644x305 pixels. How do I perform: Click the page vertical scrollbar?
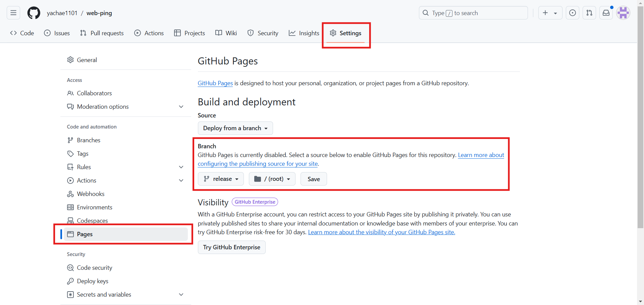pos(641,117)
